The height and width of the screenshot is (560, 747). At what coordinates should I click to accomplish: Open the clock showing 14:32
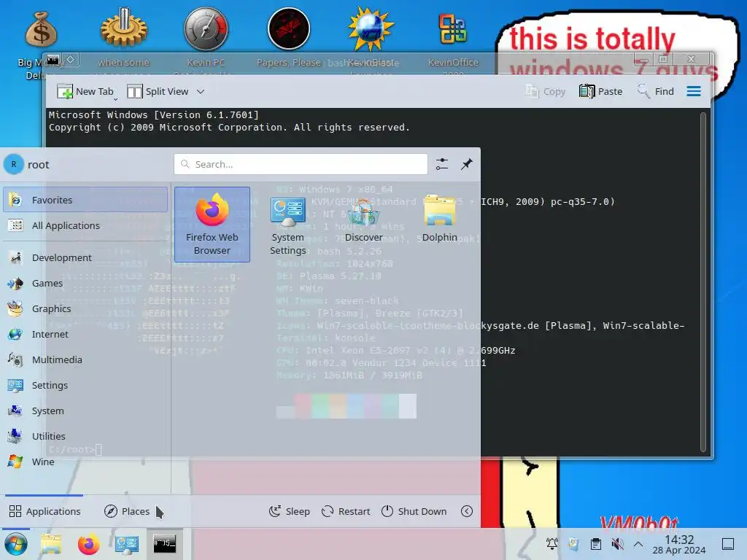tap(679, 544)
